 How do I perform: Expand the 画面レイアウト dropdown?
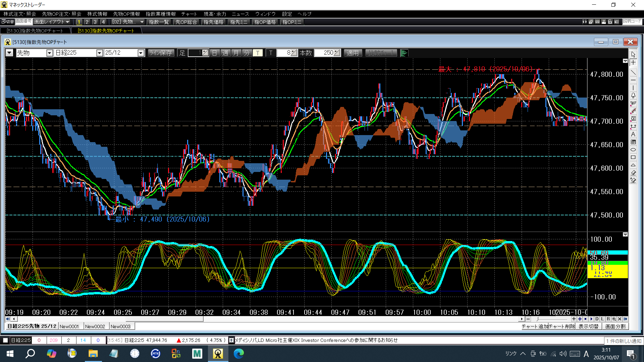[x=52, y=22]
